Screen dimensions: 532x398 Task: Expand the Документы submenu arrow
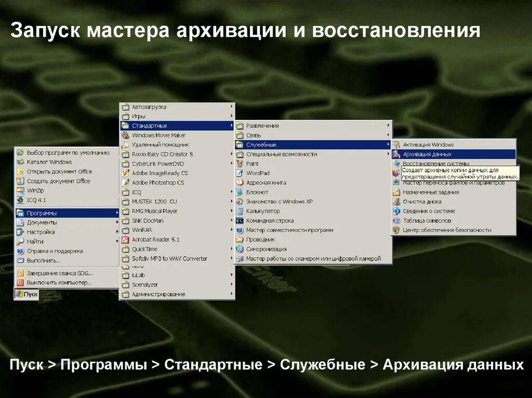[117, 223]
